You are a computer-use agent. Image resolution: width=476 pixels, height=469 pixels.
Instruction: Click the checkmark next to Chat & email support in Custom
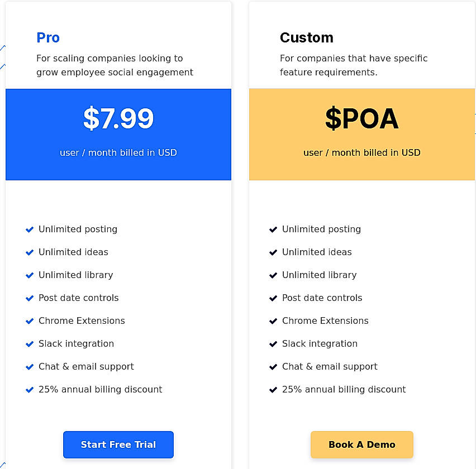273,366
